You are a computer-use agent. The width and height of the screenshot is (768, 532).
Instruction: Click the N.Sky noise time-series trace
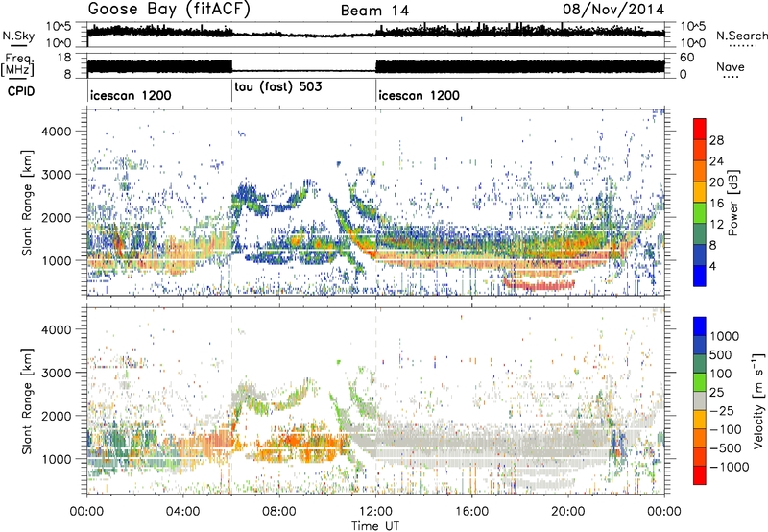click(375, 34)
